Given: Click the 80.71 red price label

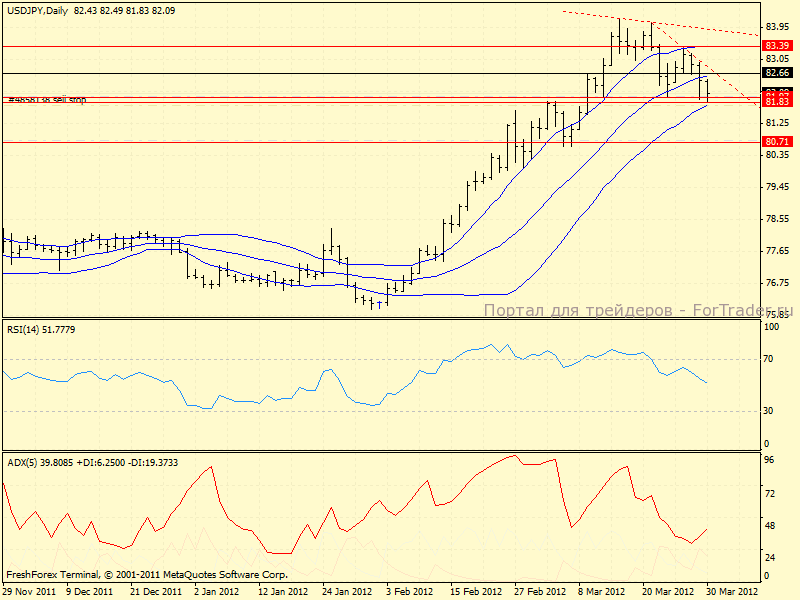Looking at the screenshot, I should (x=777, y=142).
